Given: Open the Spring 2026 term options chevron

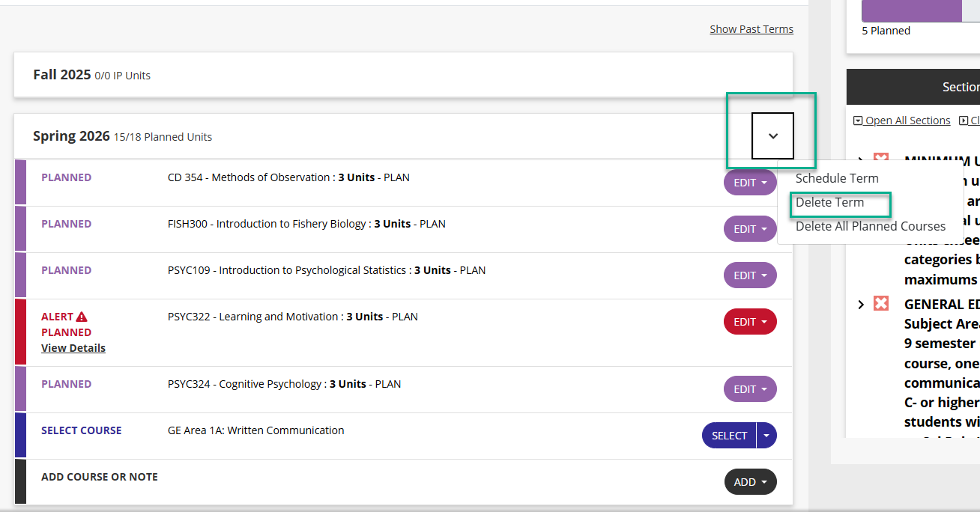Looking at the screenshot, I should coord(772,136).
